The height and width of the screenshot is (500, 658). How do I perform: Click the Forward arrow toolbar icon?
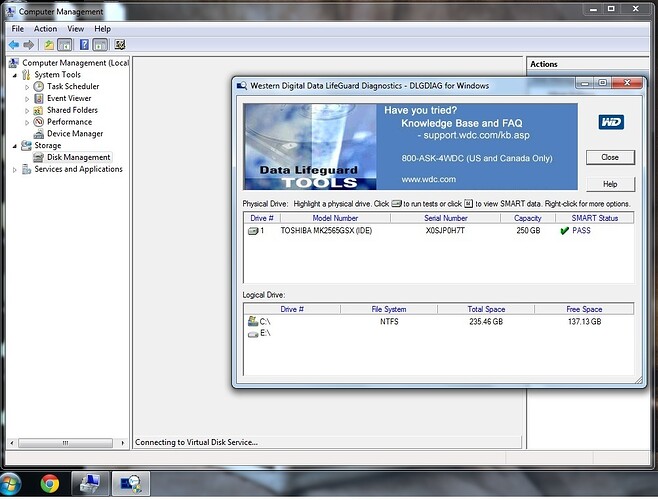(x=29, y=45)
